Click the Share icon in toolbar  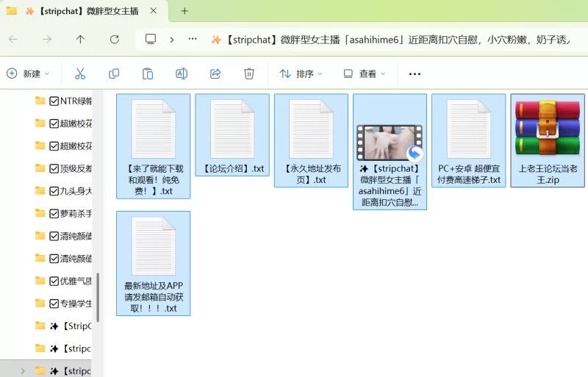215,73
